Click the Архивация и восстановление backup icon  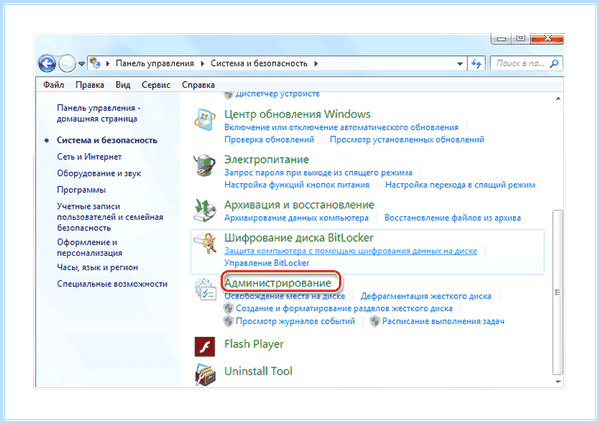point(204,210)
